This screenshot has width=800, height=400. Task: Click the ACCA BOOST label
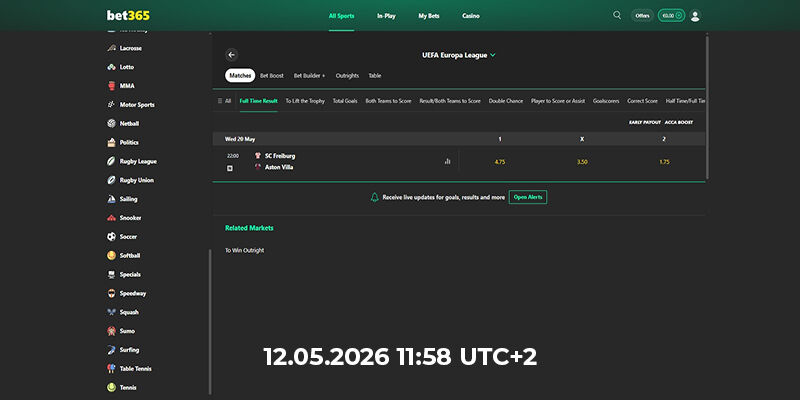(679, 122)
